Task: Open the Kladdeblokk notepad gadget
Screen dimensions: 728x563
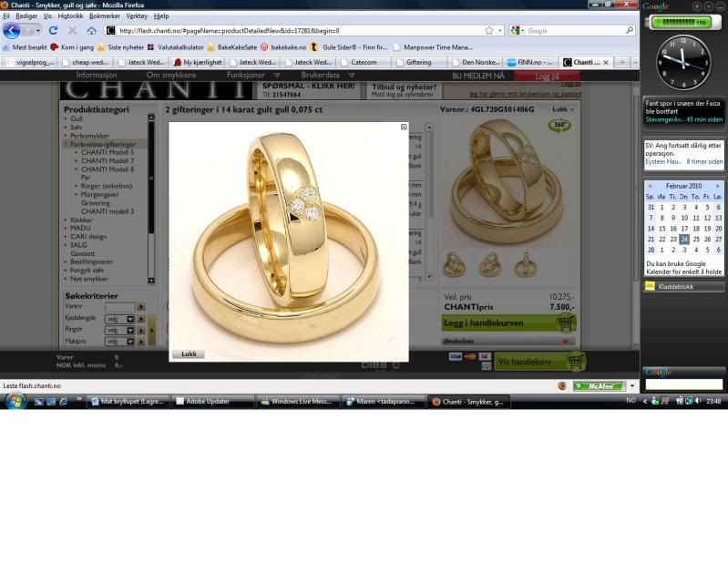Action: click(683, 286)
